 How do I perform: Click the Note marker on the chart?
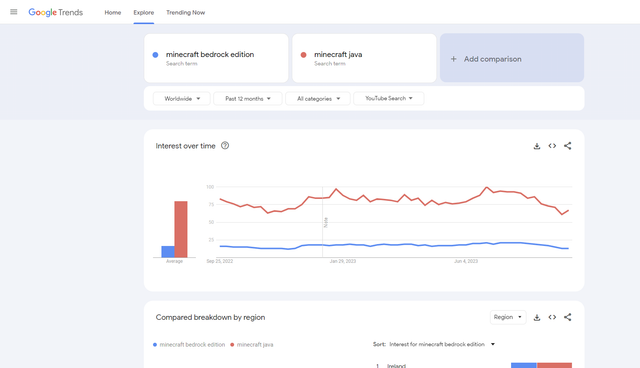325,222
